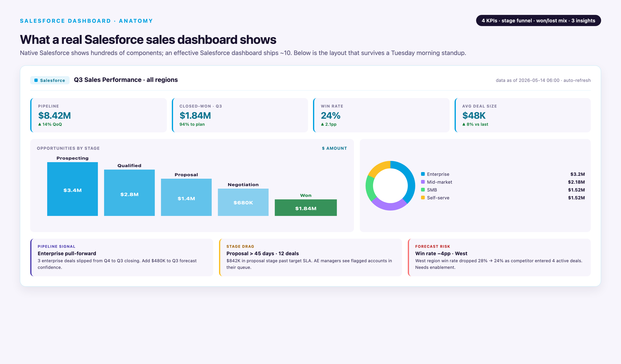Click the Opportunities by Stage heading
The width and height of the screenshot is (621, 364).
[68, 148]
